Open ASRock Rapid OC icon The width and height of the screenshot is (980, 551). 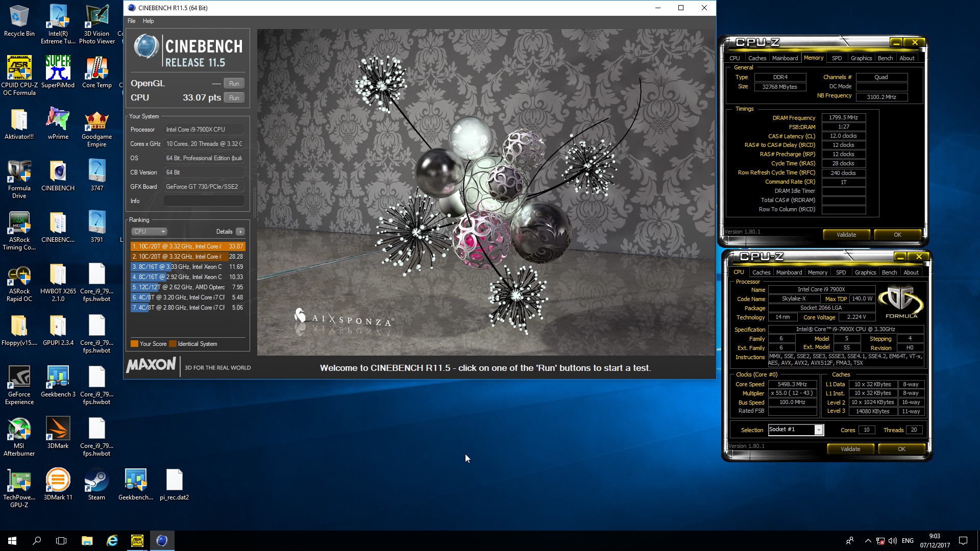pyautogui.click(x=19, y=282)
